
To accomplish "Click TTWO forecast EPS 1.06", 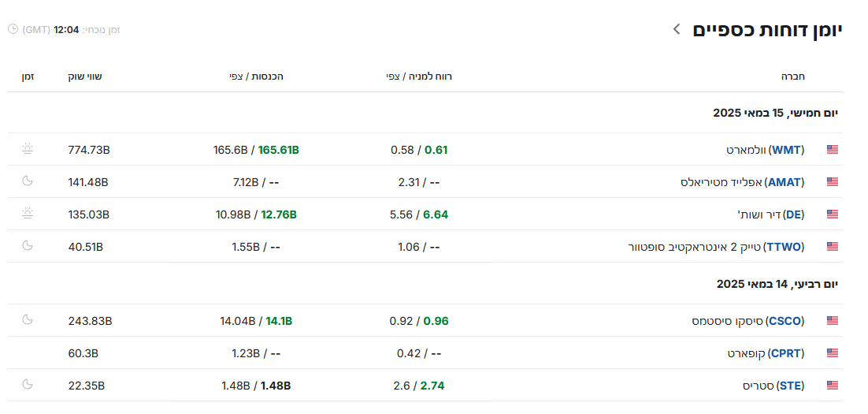I will [409, 247].
